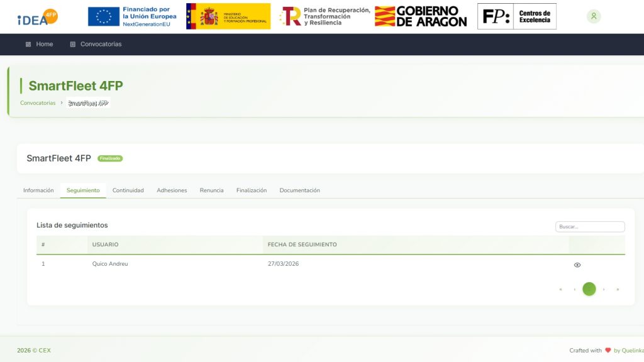Image resolution: width=644 pixels, height=362 pixels.
Task: Click the Convocatorias list icon in navbar
Action: (x=72, y=44)
